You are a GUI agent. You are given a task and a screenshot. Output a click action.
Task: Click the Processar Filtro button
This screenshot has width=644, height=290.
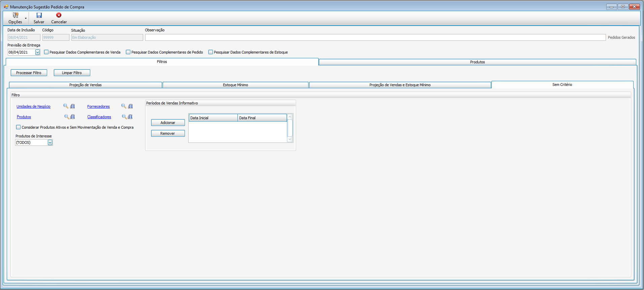click(29, 73)
